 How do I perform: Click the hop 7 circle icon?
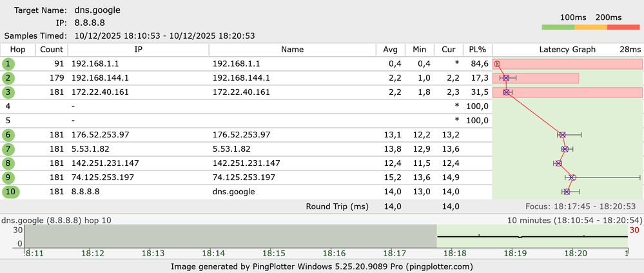8,149
